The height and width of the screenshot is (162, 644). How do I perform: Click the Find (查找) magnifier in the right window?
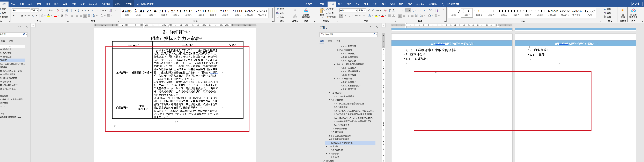pyautogui.click(x=605, y=9)
